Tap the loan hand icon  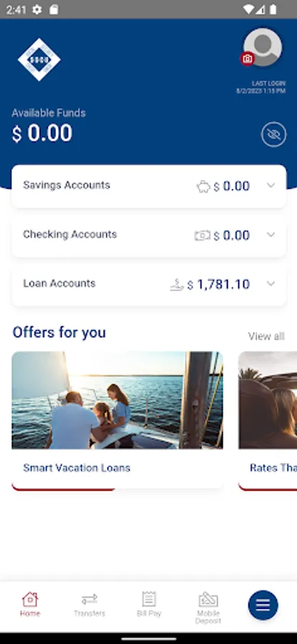pyautogui.click(x=177, y=285)
